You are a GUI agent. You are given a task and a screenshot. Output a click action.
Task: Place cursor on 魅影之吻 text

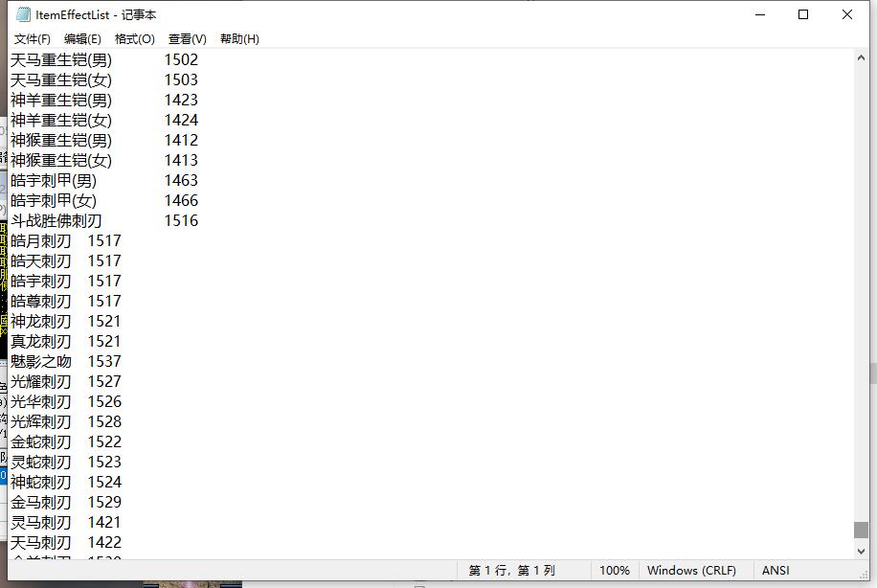41,362
